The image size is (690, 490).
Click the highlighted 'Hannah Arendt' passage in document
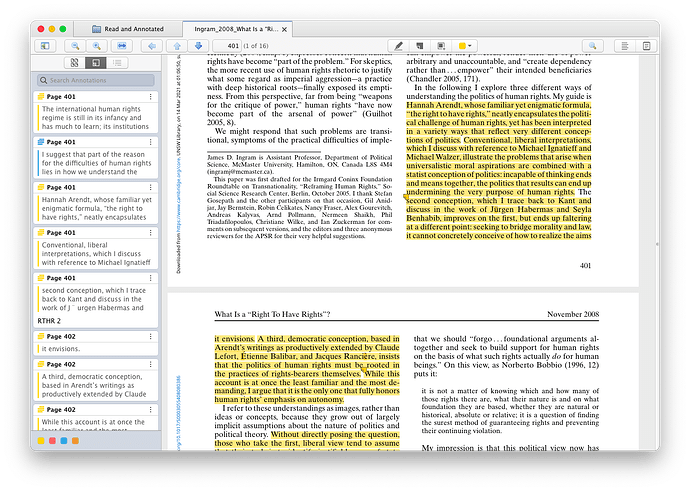[x=499, y=122]
